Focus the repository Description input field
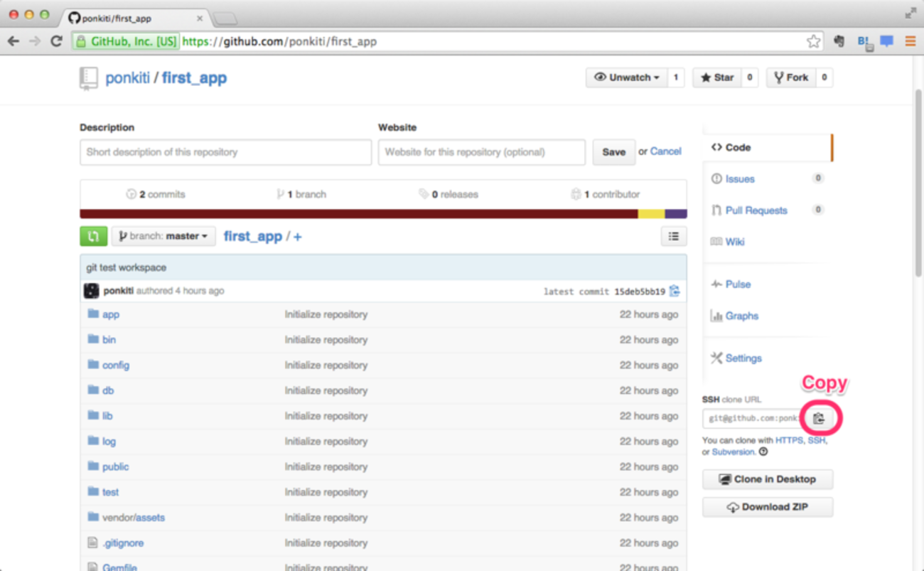 [225, 152]
